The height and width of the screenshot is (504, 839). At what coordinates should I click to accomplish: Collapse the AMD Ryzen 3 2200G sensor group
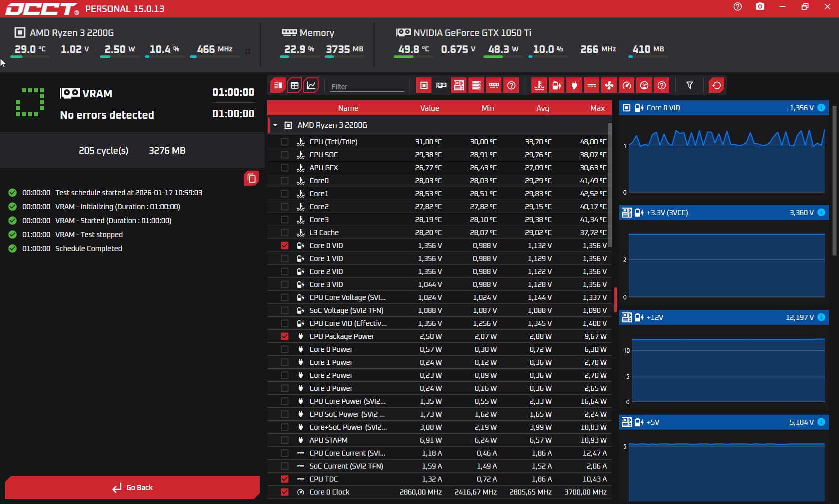click(275, 125)
